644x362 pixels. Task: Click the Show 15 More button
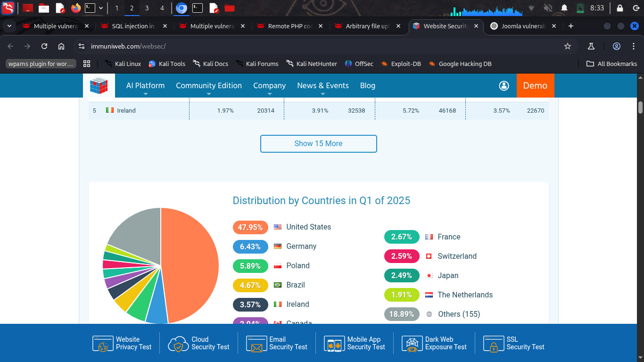[x=319, y=144]
